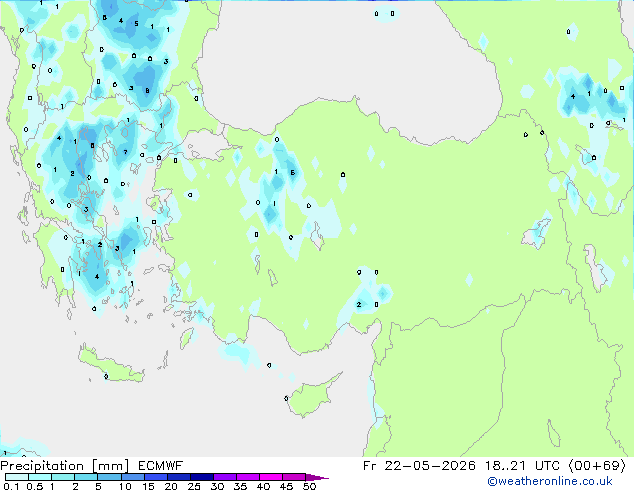Image resolution: width=634 pixels, height=490 pixels.
Task: Click the 25–30 mm legend color swatch
Action: pos(201,477)
